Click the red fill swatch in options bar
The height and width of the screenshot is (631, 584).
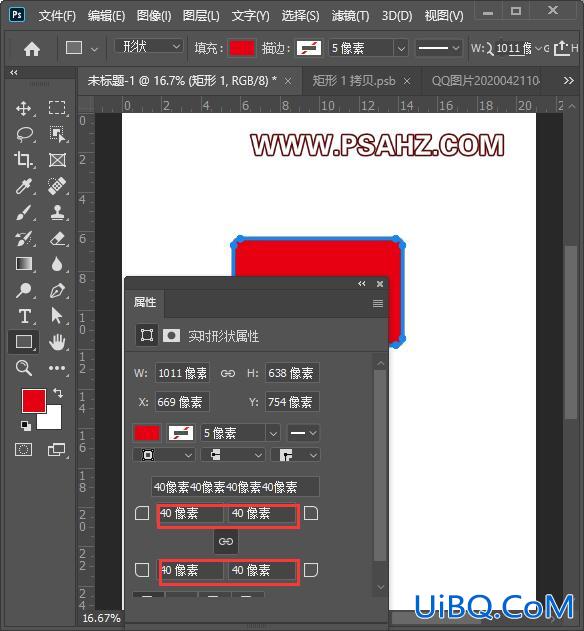242,48
